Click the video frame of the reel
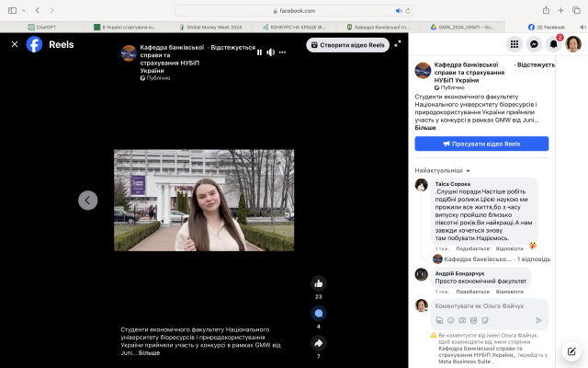The height and width of the screenshot is (368, 588). (x=204, y=201)
